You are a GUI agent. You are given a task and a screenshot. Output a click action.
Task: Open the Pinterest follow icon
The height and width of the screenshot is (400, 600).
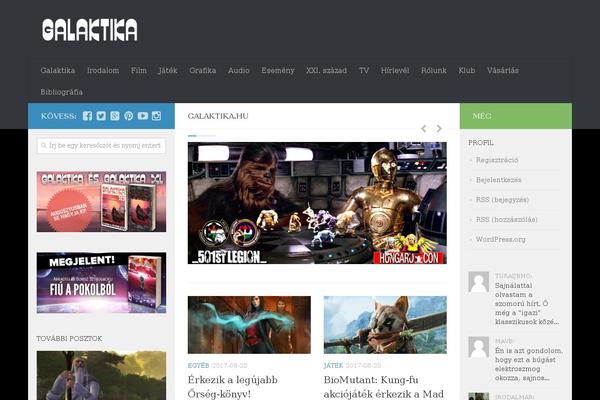coord(129,116)
